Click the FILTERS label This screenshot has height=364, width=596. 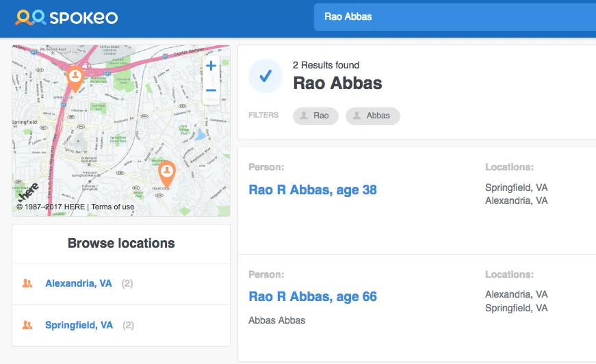[x=263, y=115]
